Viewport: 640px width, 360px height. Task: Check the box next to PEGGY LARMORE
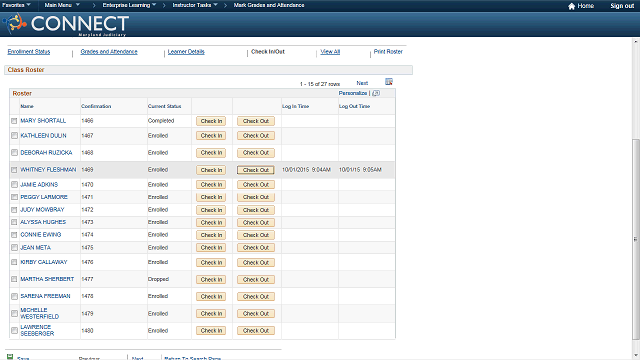click(14, 197)
